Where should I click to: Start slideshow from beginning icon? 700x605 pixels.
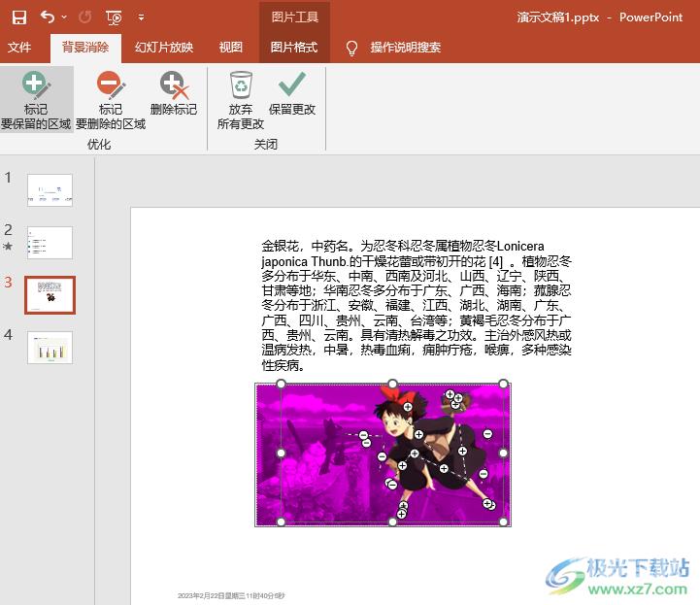114,17
